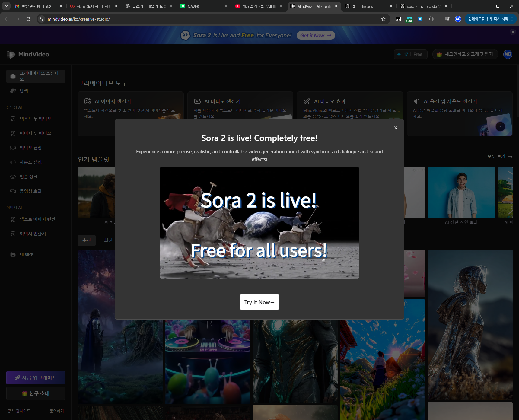This screenshot has height=420, width=519.
Task: Open the AI 음성 및 사운드 생성기 card
Action: (x=460, y=114)
